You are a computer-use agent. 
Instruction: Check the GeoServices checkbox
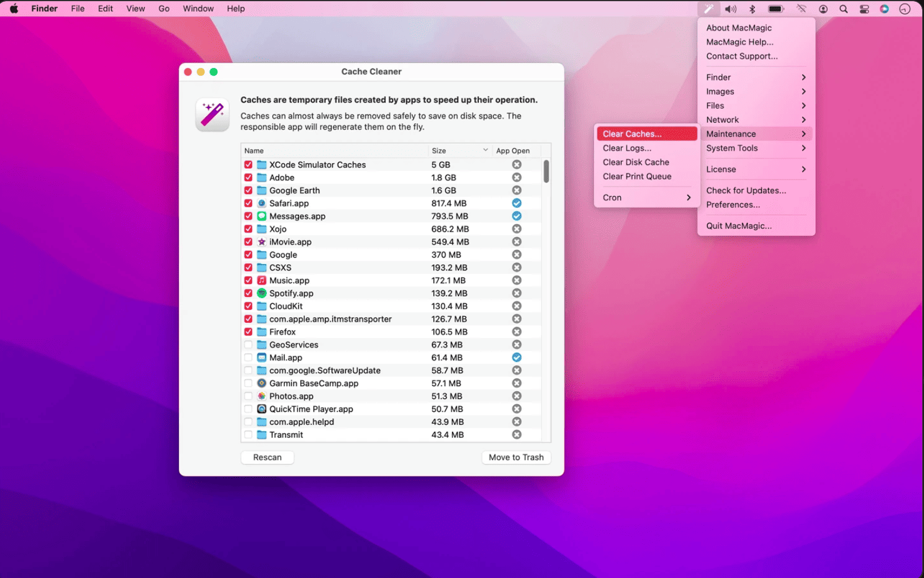(248, 345)
